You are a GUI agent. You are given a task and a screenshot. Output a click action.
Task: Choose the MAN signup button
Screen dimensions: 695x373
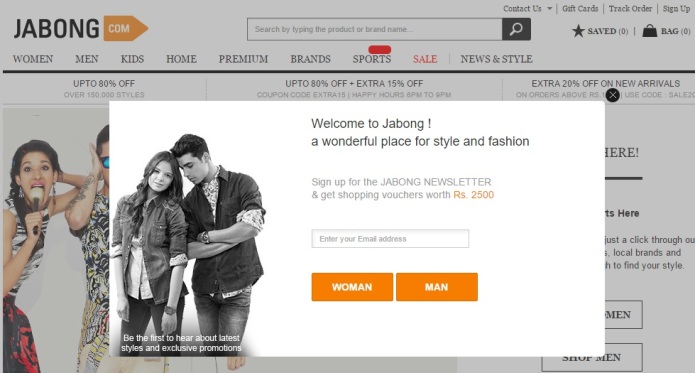pos(437,287)
